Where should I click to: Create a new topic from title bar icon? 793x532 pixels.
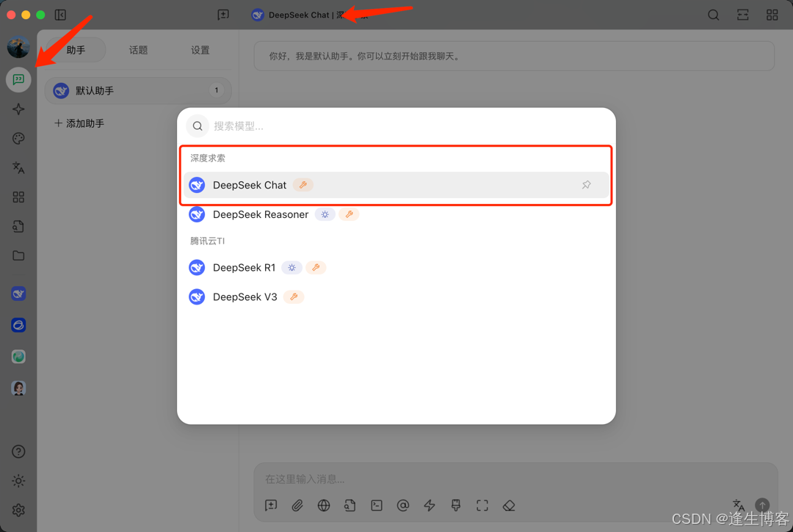(x=223, y=15)
